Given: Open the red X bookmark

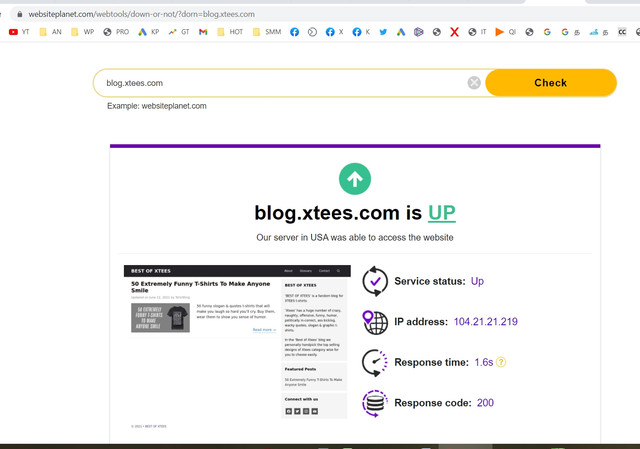Looking at the screenshot, I should pos(454,32).
